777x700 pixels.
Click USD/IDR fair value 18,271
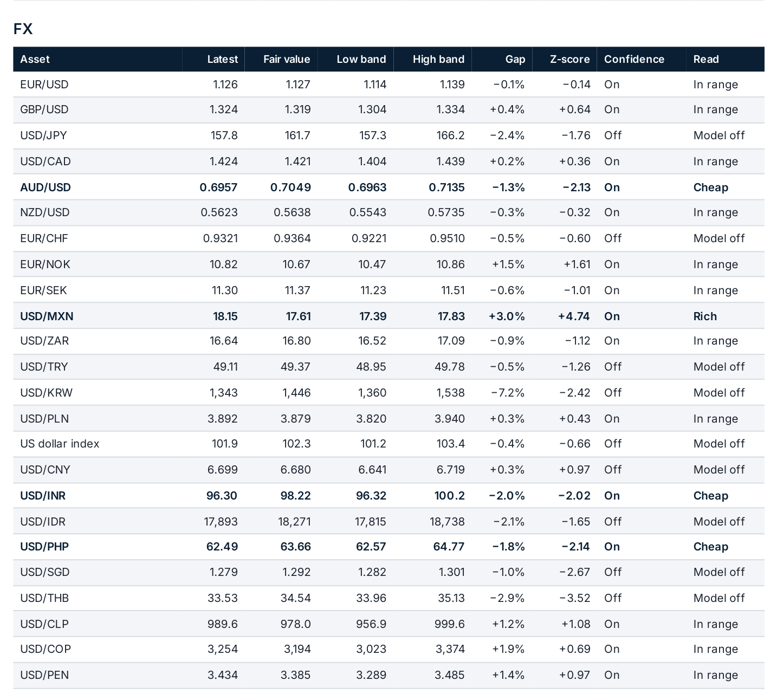tap(294, 522)
